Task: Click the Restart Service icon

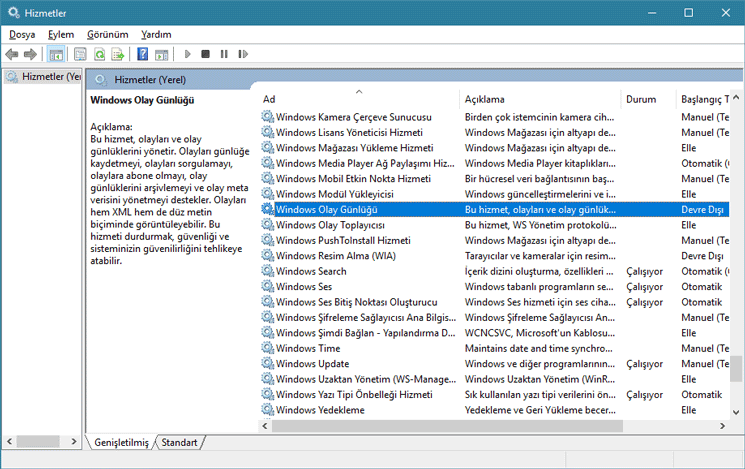Action: (x=243, y=54)
